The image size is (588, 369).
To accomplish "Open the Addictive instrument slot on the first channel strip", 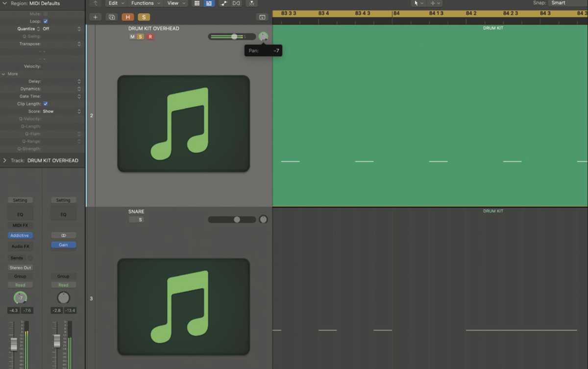I will tap(20, 235).
